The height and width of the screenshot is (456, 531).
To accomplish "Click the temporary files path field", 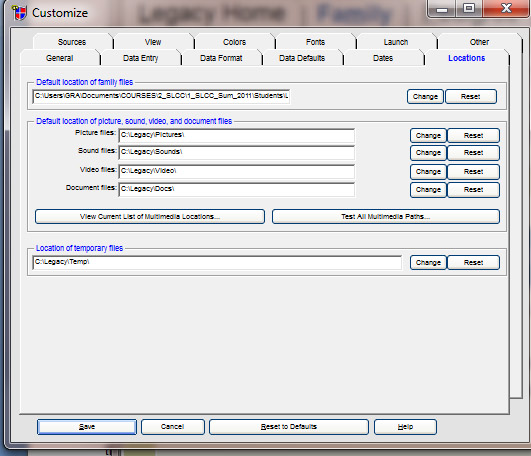I will 217,262.
